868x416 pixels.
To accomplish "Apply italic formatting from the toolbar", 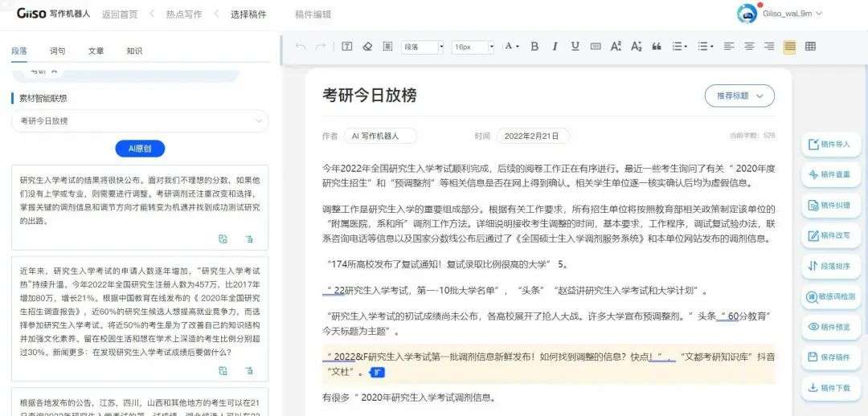I will click(555, 47).
